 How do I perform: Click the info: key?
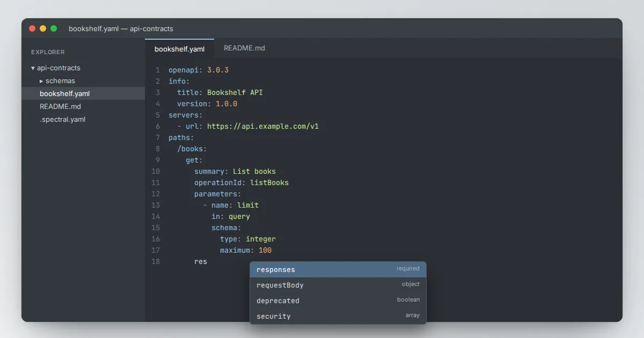click(179, 81)
